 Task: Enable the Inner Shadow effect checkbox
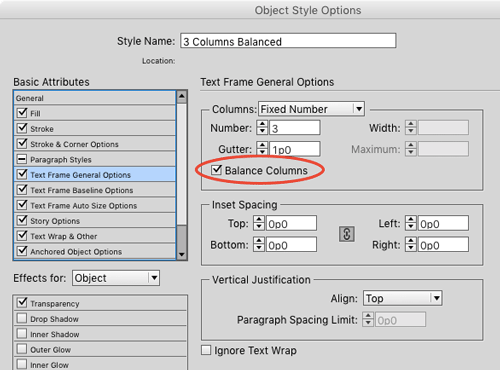coord(22,334)
